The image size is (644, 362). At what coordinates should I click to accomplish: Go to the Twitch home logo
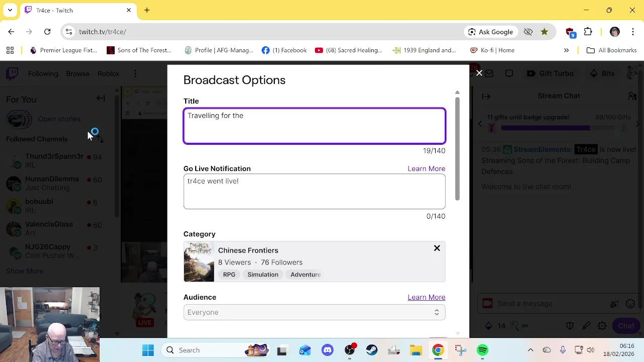click(x=12, y=73)
